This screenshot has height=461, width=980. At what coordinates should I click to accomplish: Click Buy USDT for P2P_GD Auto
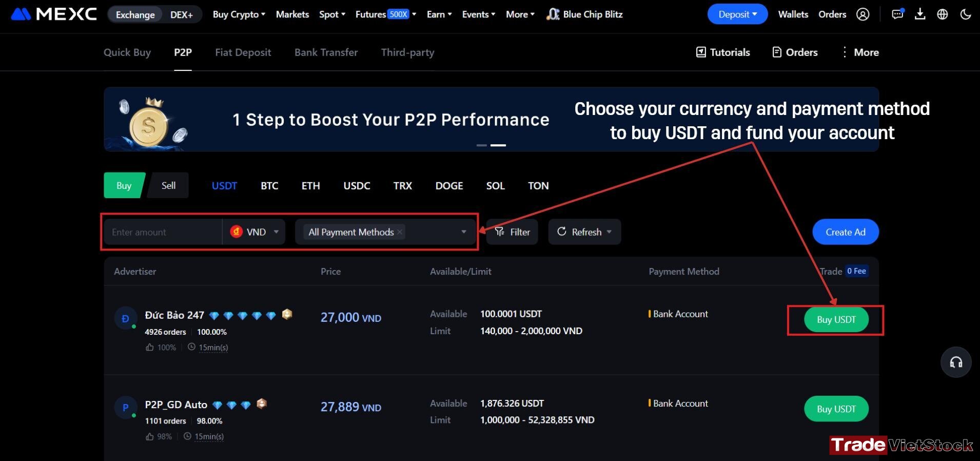click(836, 409)
